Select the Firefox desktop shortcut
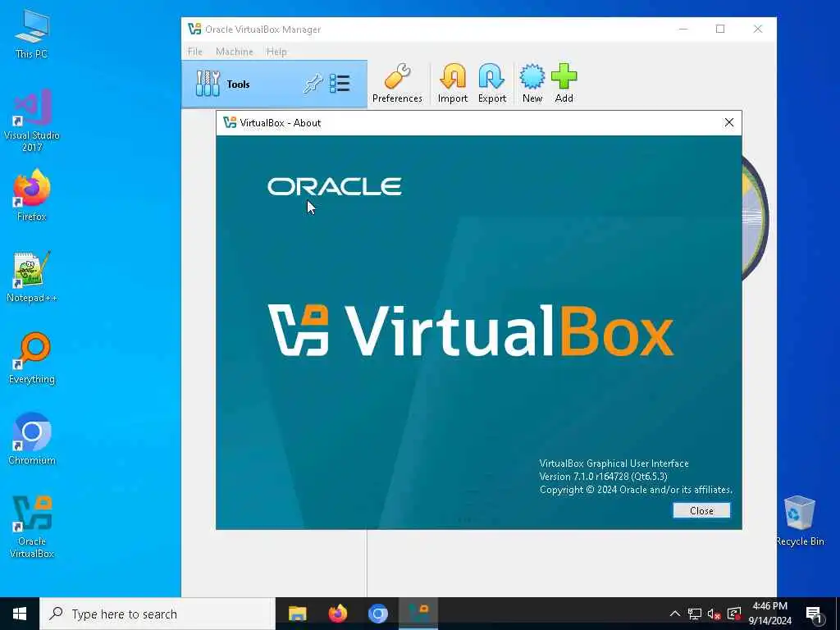 32,195
